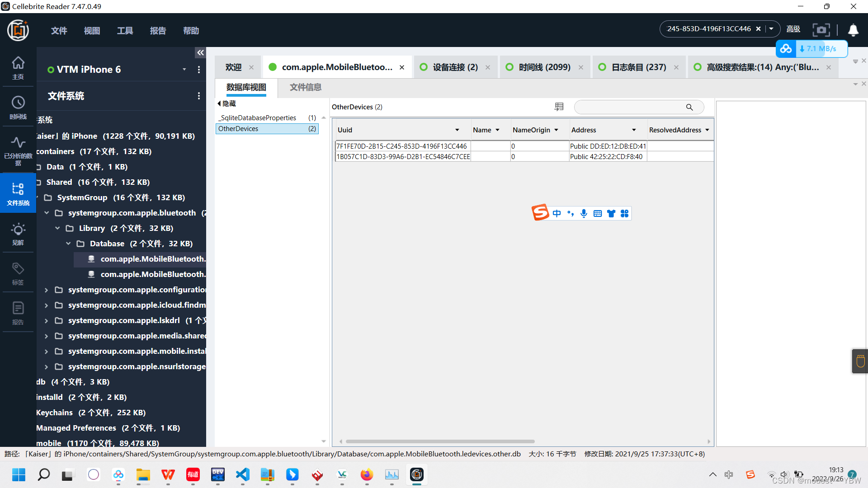Viewport: 868px width, 488px height.
Task: Open Uuid column filter dropdown
Action: point(457,130)
